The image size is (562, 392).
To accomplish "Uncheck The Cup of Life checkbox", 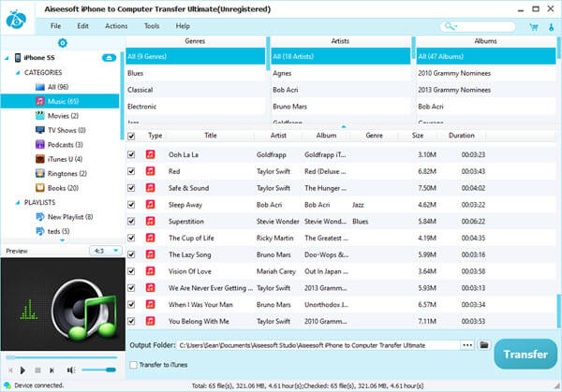I will pos(131,238).
